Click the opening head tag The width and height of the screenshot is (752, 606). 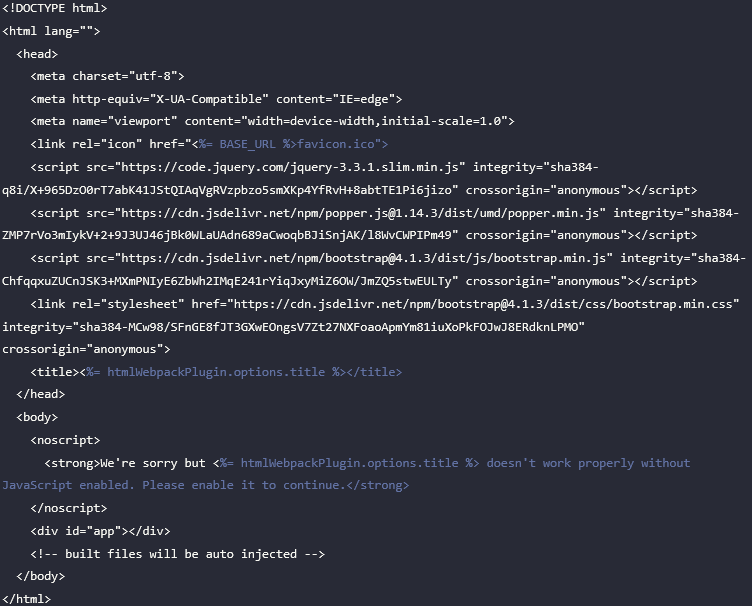click(37, 54)
